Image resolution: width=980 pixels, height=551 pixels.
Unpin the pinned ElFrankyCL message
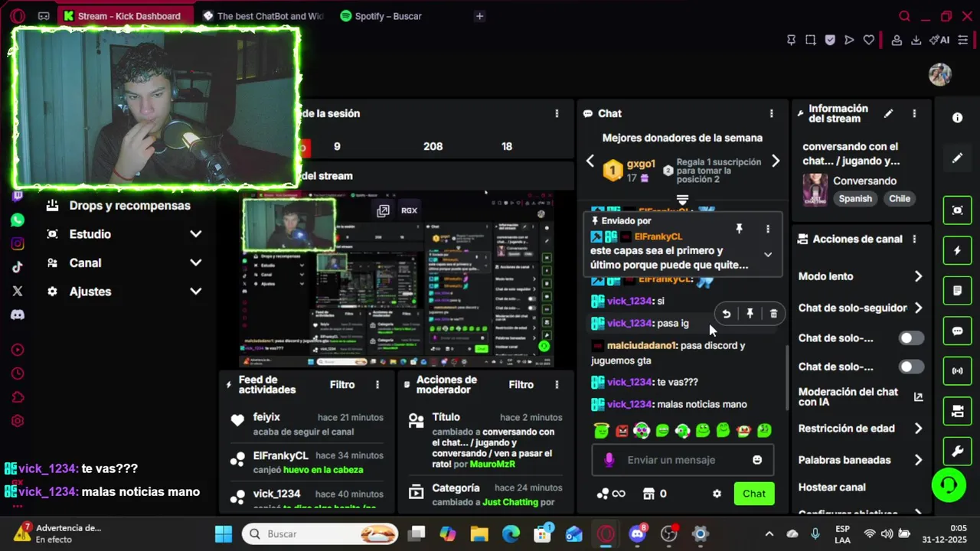click(739, 229)
